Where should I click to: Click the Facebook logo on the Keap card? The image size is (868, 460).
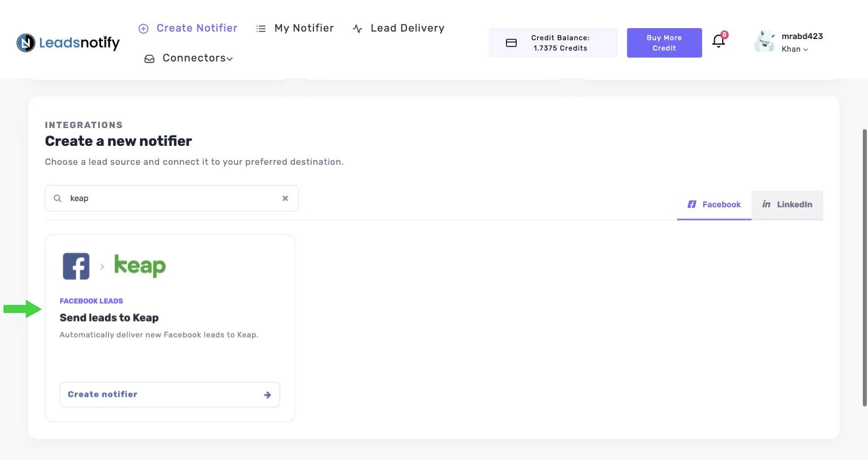pyautogui.click(x=76, y=266)
